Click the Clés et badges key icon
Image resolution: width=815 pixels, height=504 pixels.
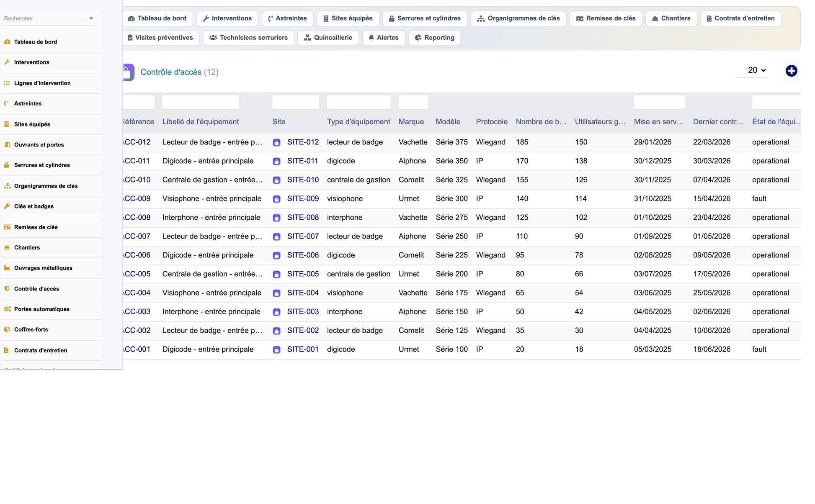(7, 206)
